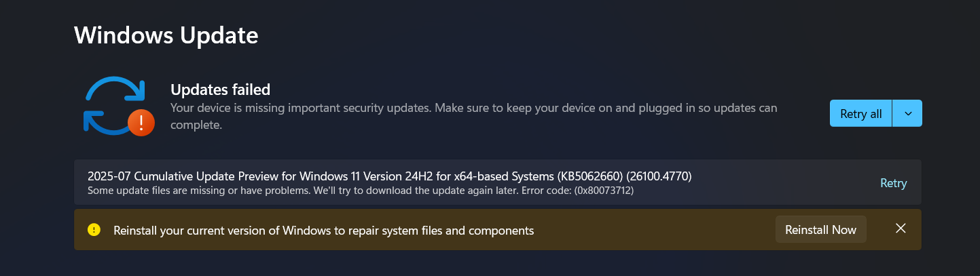Screen dimensions: 980x276
Task: Click the Reinstall Now button
Action: [820, 230]
